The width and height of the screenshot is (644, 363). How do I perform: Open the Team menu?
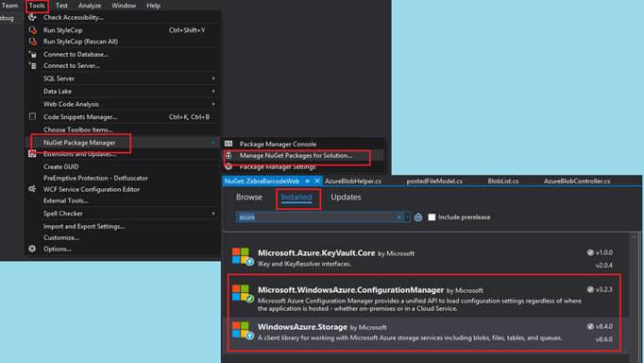(9, 6)
